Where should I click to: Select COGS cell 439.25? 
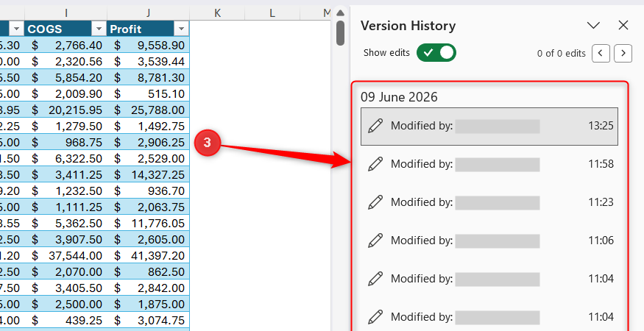pos(66,320)
